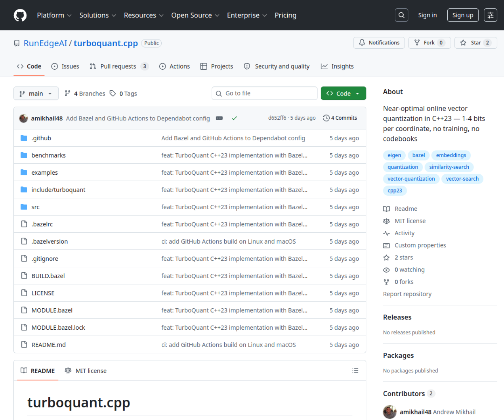Open the RunEdgeAI owner link
The width and height of the screenshot is (504, 420).
point(45,43)
